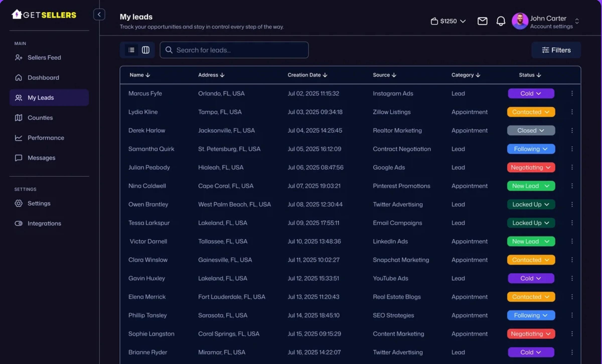The width and height of the screenshot is (602, 364).
Task: Open more options for Clara Winslow row
Action: [572, 260]
